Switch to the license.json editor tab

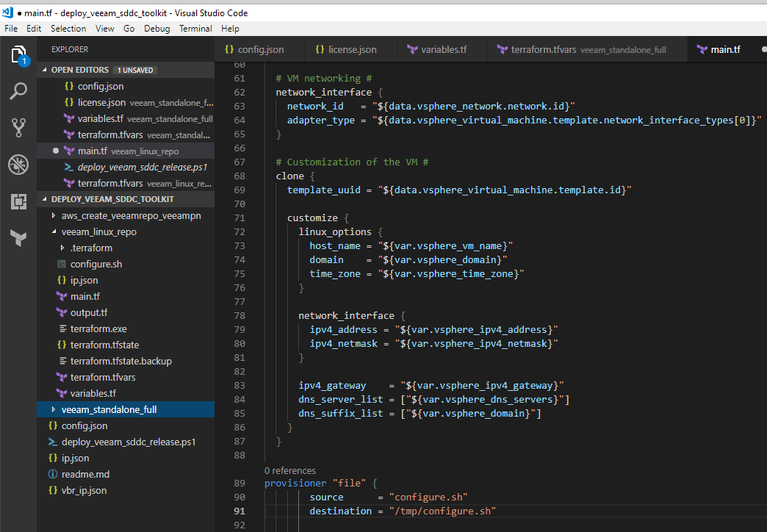[x=352, y=49]
